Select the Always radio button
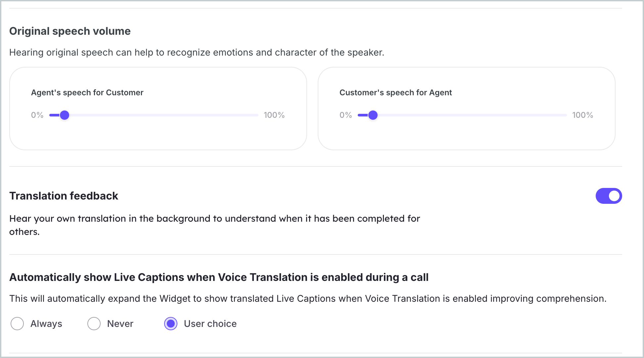The width and height of the screenshot is (644, 358). pyautogui.click(x=17, y=324)
